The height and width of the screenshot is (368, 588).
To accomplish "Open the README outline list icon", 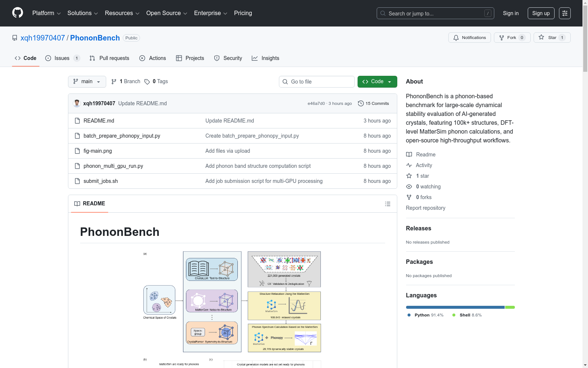I will pyautogui.click(x=388, y=204).
